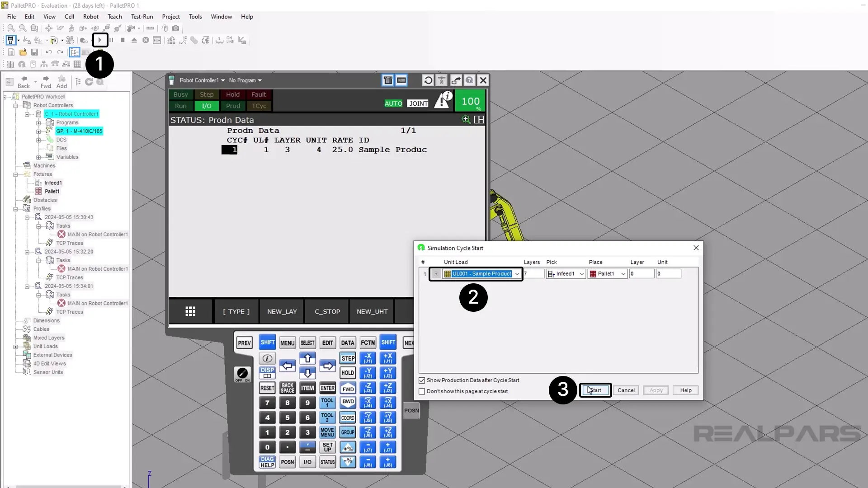Show the Teach Pendant toolbar icon
The image size is (868, 488).
click(11, 40)
